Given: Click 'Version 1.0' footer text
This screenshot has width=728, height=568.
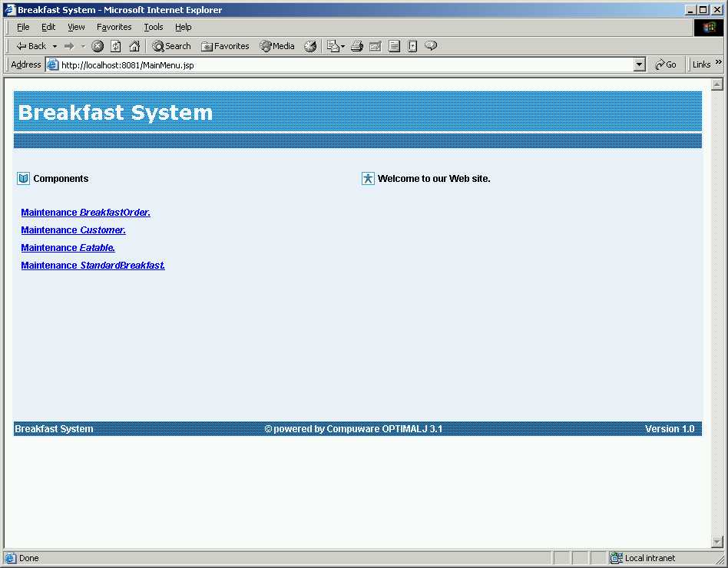Looking at the screenshot, I should click(670, 429).
